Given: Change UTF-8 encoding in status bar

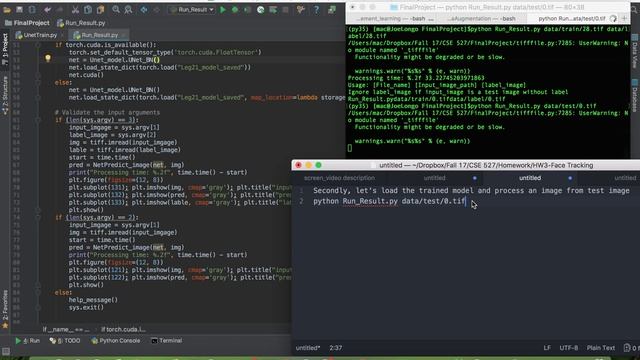Looking at the screenshot, I should click(x=569, y=348).
